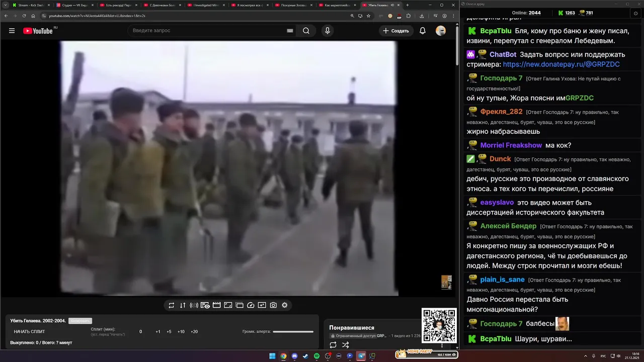The image size is (644, 362).
Task: Click the MEME PARTY widget on taskbar
Action: coord(427,354)
